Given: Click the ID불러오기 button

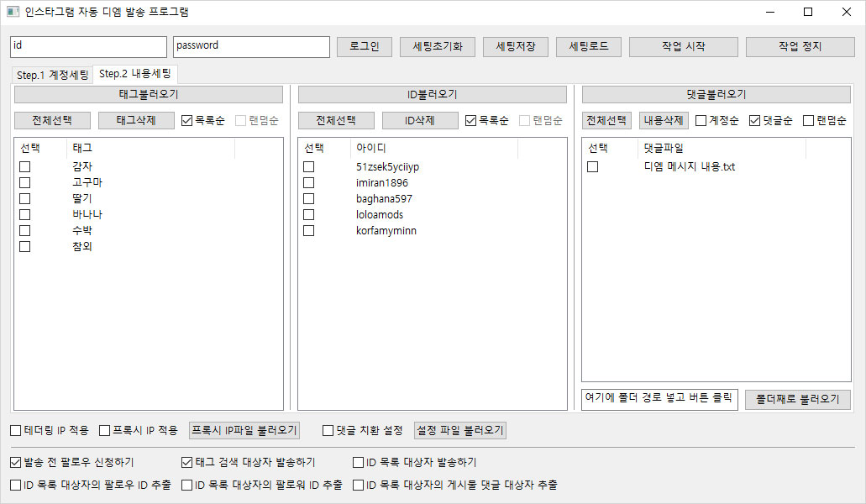Looking at the screenshot, I should tap(433, 94).
